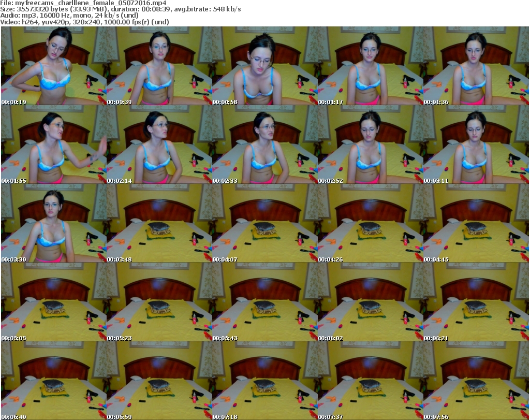The image size is (530, 420).
Task: Select the 'Video: h264, yuv420p' line
Action: [x=84, y=22]
